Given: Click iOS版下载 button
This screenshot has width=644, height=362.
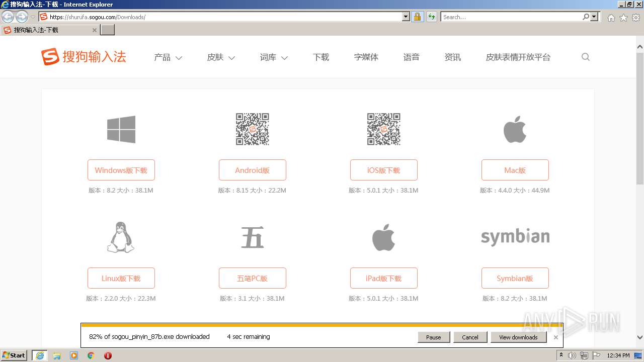Looking at the screenshot, I should (x=384, y=170).
